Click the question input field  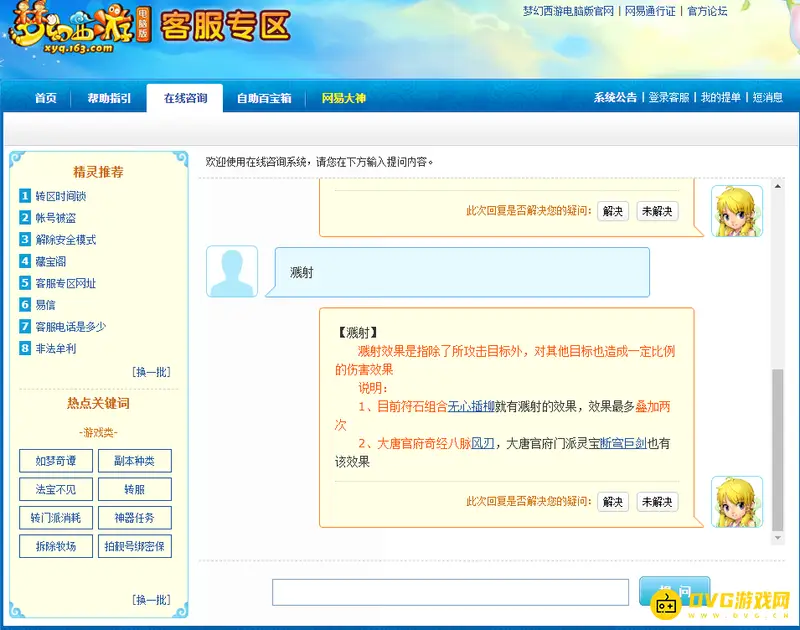pyautogui.click(x=450, y=592)
